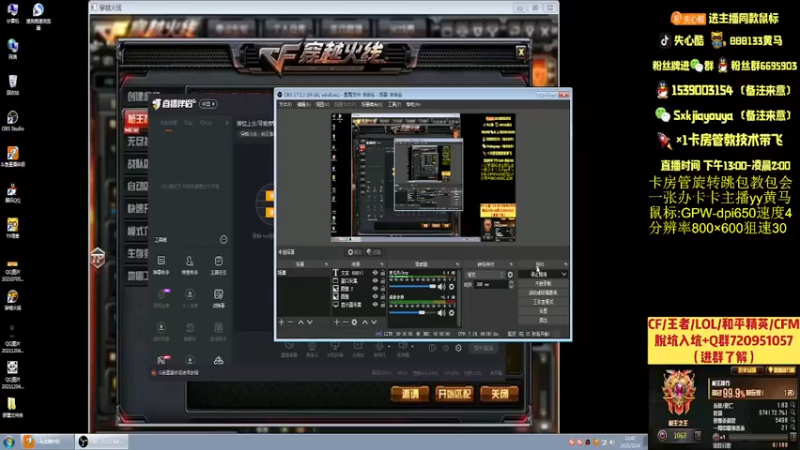The image size is (800, 450).
Task: Open source 滤镜 filters button
Action: 373,252
